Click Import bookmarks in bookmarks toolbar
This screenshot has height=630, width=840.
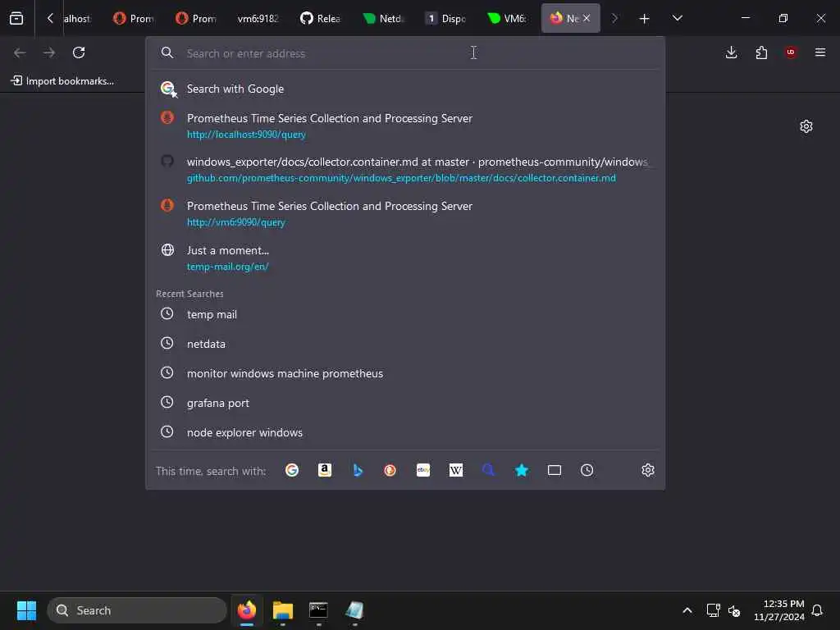(x=62, y=81)
